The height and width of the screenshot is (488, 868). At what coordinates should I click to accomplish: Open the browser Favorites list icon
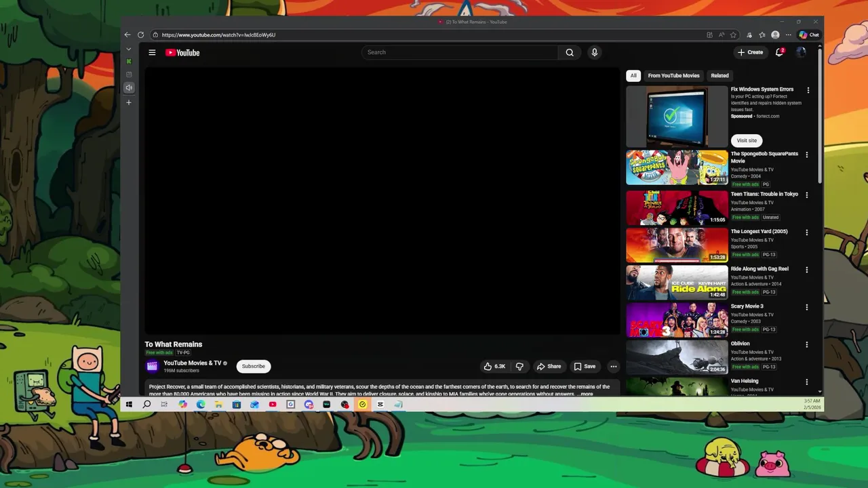[x=762, y=35]
